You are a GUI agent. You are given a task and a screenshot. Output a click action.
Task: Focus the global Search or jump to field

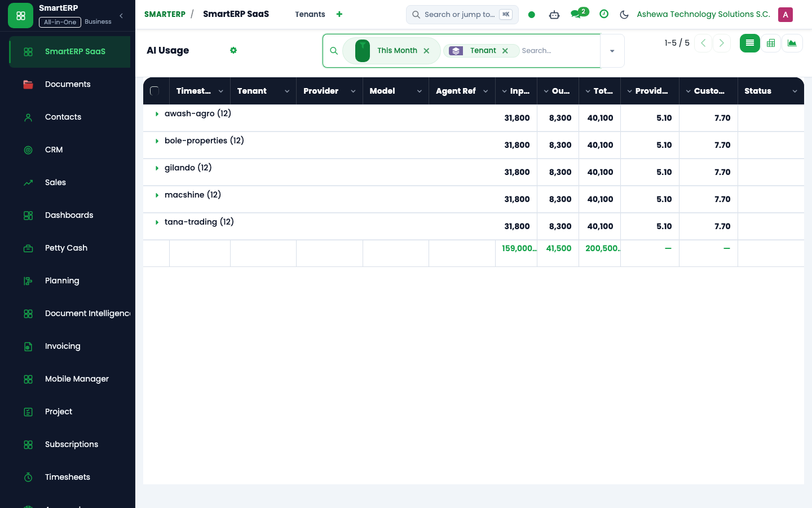(462, 15)
